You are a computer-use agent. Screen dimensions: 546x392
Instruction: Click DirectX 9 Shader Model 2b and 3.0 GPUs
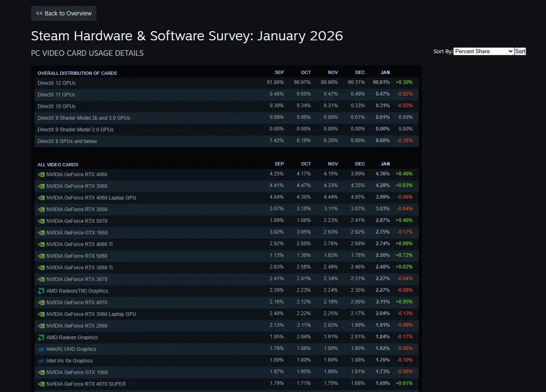tap(84, 118)
